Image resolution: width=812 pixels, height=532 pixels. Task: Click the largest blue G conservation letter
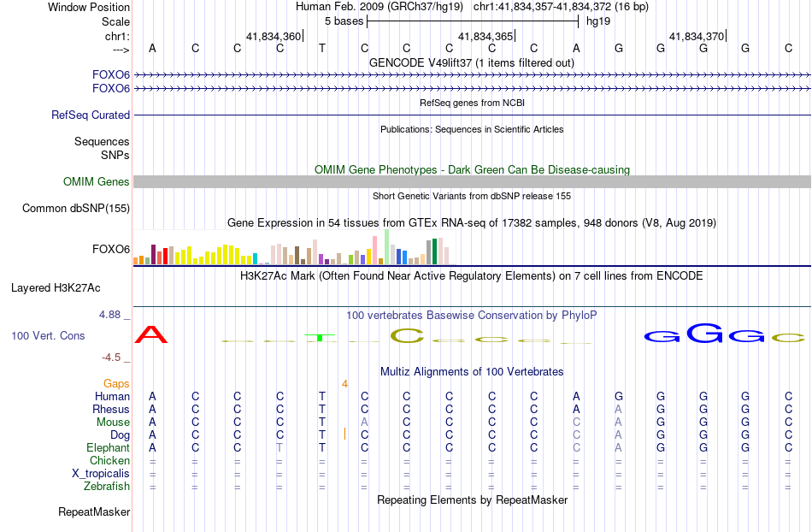(705, 333)
